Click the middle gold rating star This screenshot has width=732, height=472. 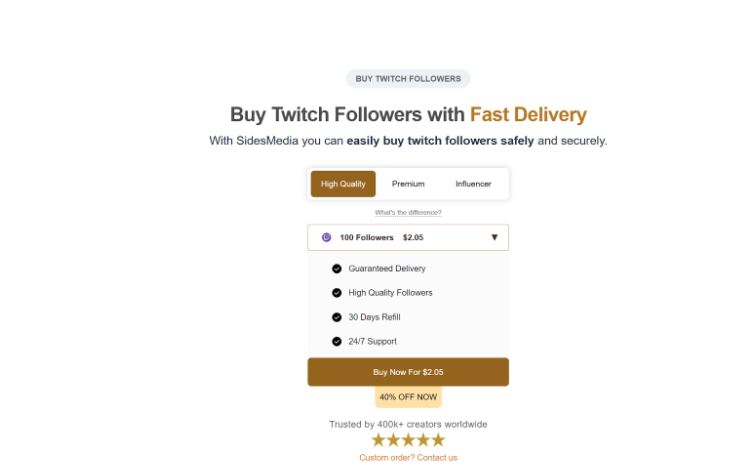click(x=408, y=440)
